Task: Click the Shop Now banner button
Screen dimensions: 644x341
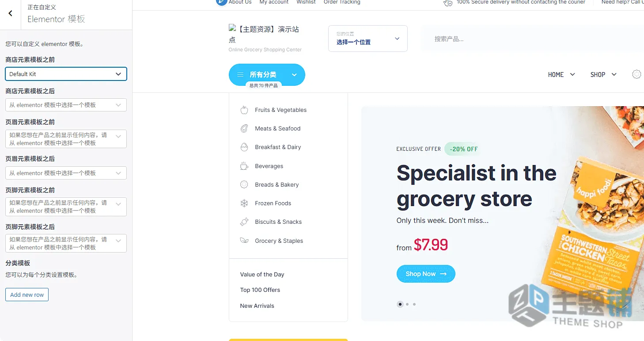Action: pyautogui.click(x=426, y=274)
